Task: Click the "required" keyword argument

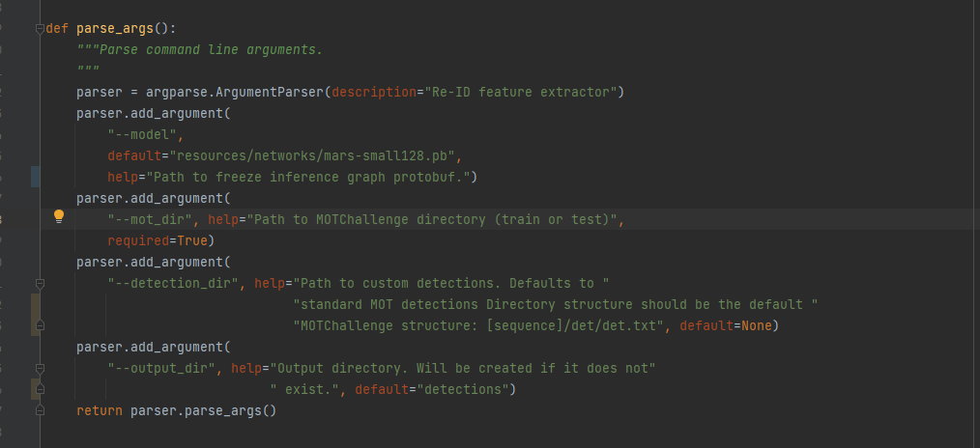Action: click(x=138, y=240)
